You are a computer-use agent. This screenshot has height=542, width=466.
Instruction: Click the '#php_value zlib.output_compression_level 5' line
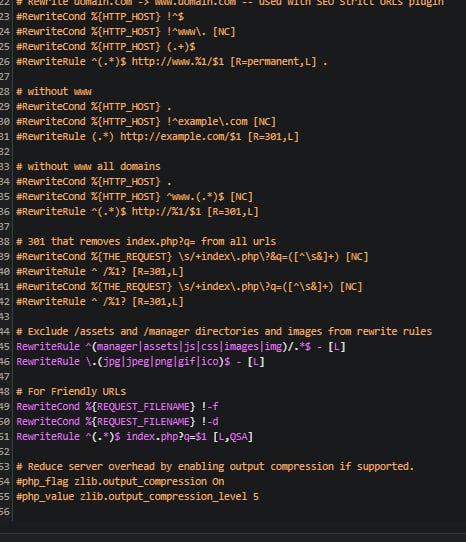click(x=138, y=497)
